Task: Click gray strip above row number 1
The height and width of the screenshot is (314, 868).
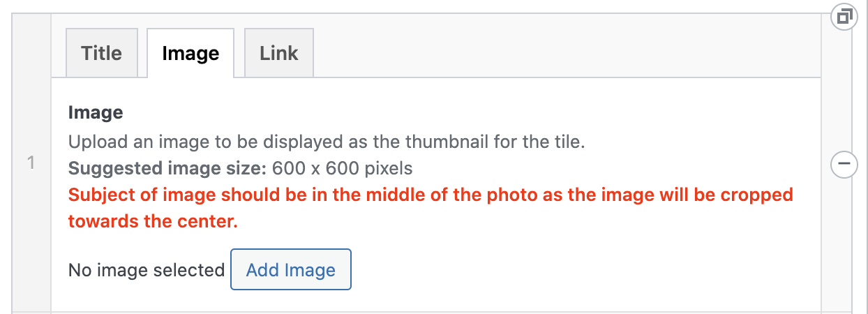Action: tap(31, 84)
